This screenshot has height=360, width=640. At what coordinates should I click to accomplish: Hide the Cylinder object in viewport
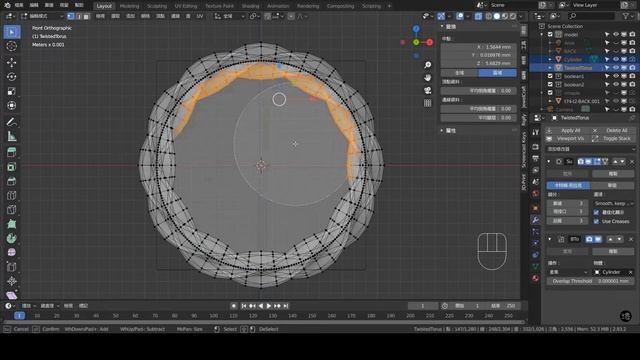coord(616,59)
